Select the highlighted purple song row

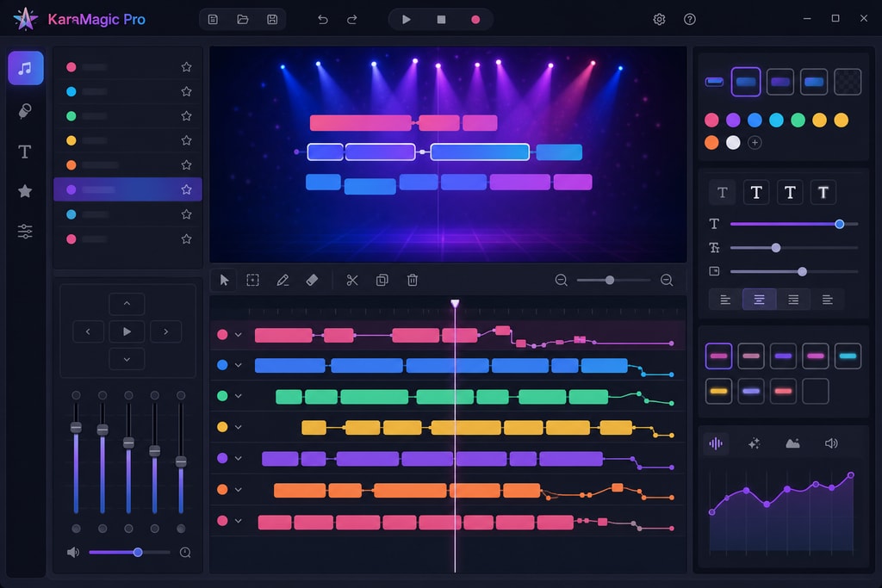[127, 189]
